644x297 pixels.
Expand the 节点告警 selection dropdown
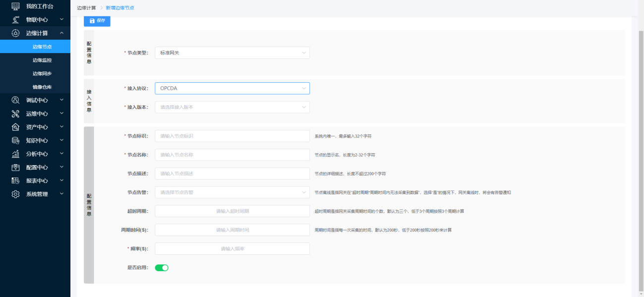[x=232, y=192]
